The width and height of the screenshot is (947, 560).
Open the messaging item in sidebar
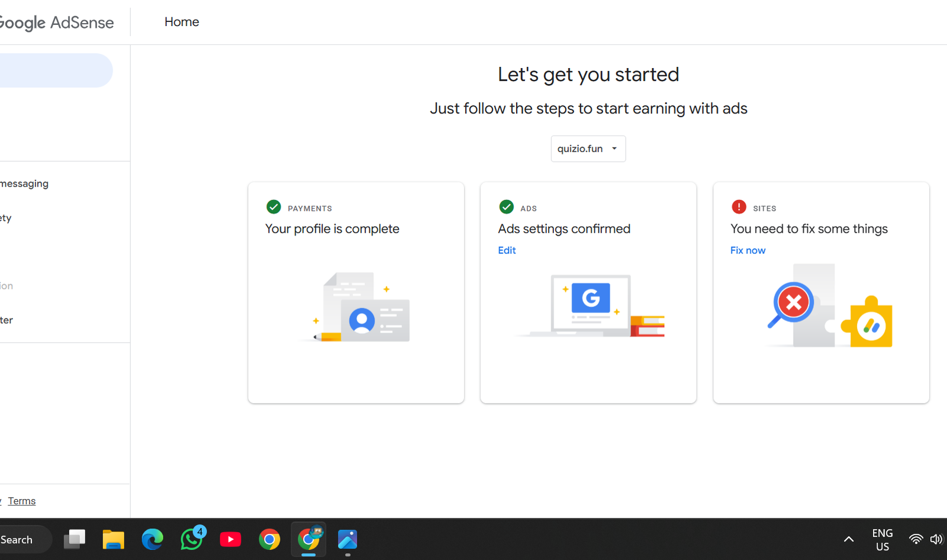click(25, 184)
